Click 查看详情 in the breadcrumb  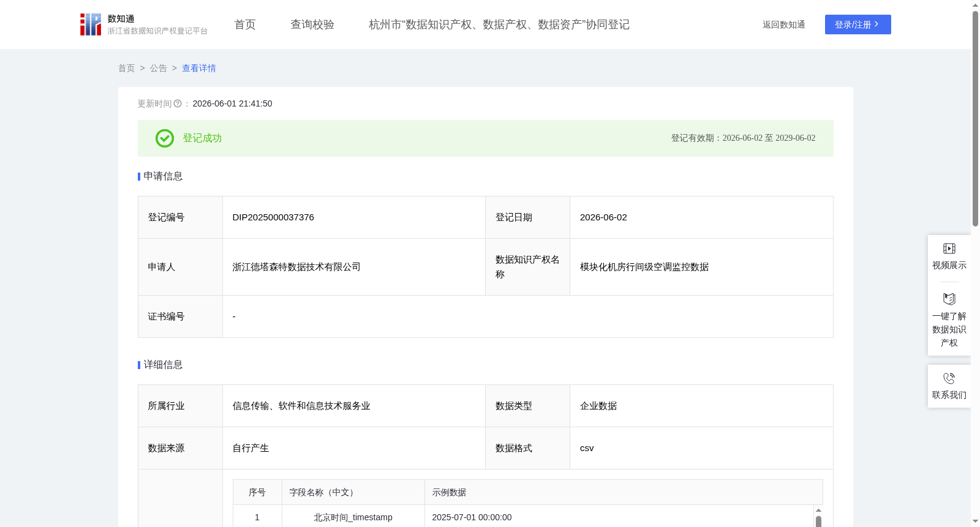199,69
